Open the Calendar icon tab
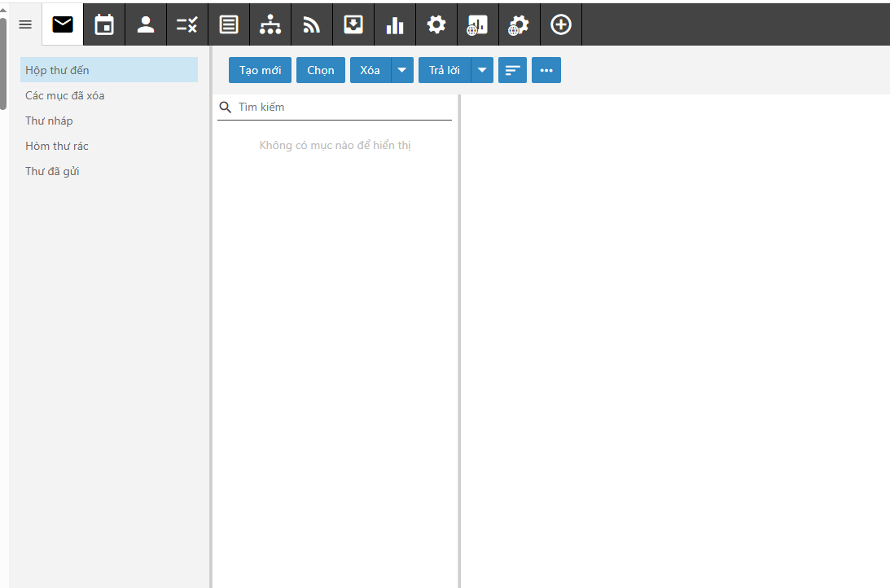 104,24
